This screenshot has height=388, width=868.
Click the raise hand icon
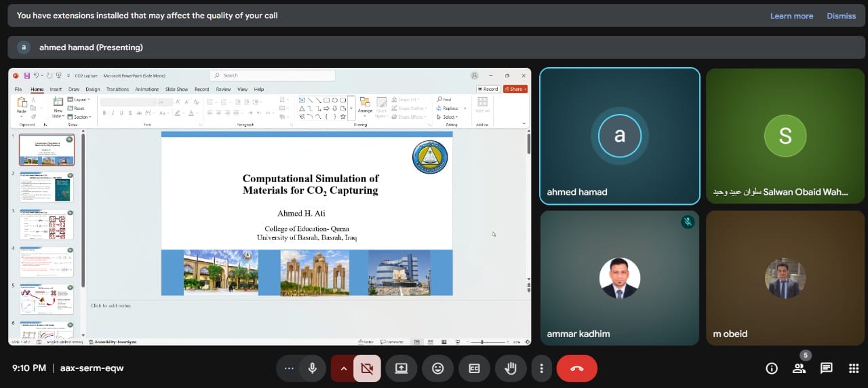tap(511, 368)
